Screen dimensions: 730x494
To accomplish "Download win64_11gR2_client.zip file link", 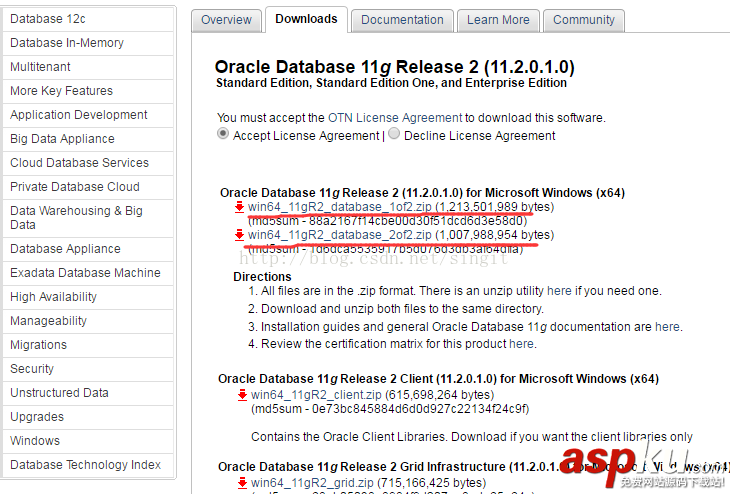I will (316, 395).
